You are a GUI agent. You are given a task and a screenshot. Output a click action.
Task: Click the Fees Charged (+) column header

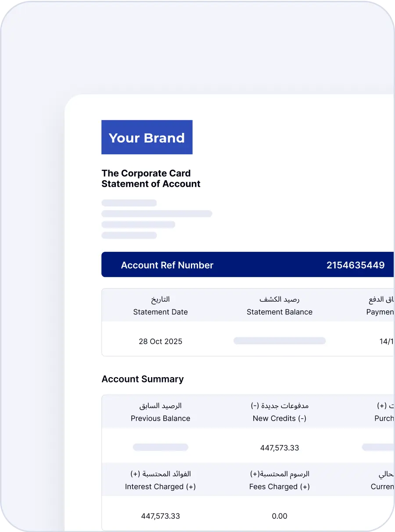pyautogui.click(x=279, y=486)
